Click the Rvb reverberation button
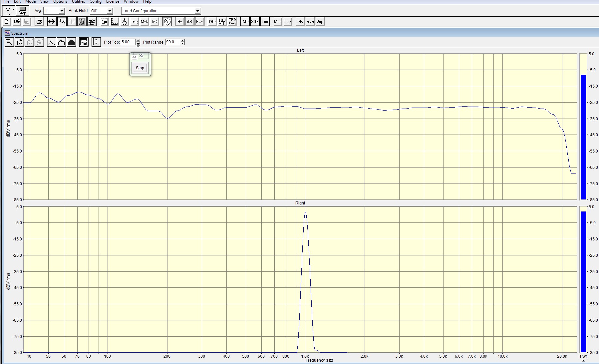599x364 pixels. tap(310, 22)
